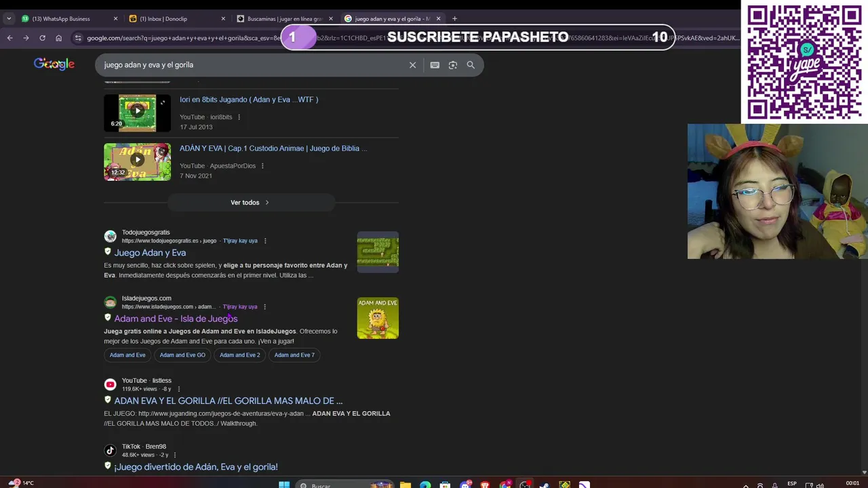Click the T'ijray kay uya link under Isladejuegos
The image size is (868, 488).
pos(240,306)
